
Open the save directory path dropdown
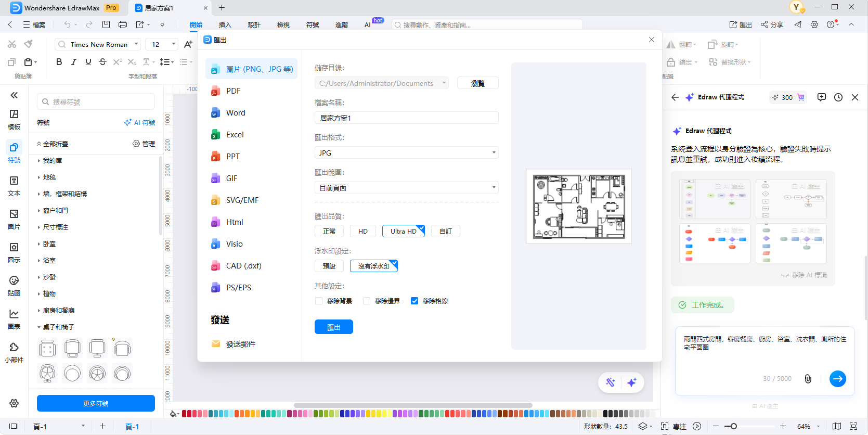click(382, 83)
